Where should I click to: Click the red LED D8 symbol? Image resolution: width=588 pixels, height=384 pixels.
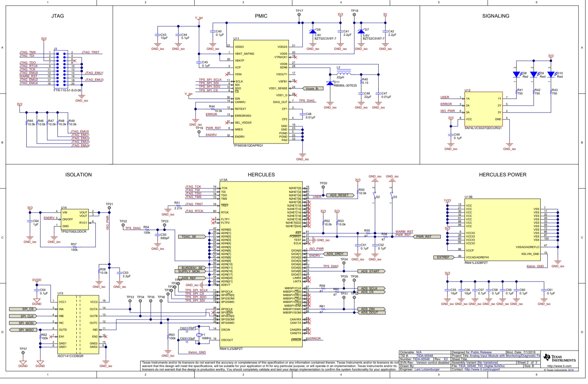click(516, 74)
